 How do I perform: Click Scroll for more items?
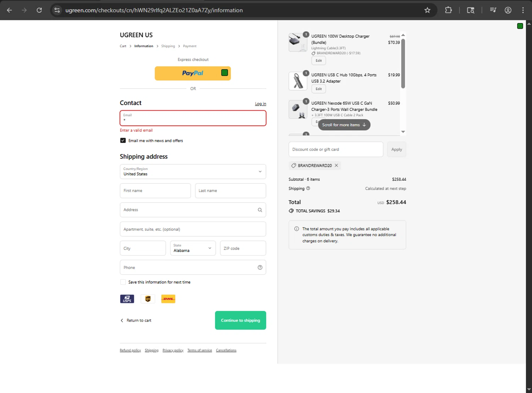[344, 125]
